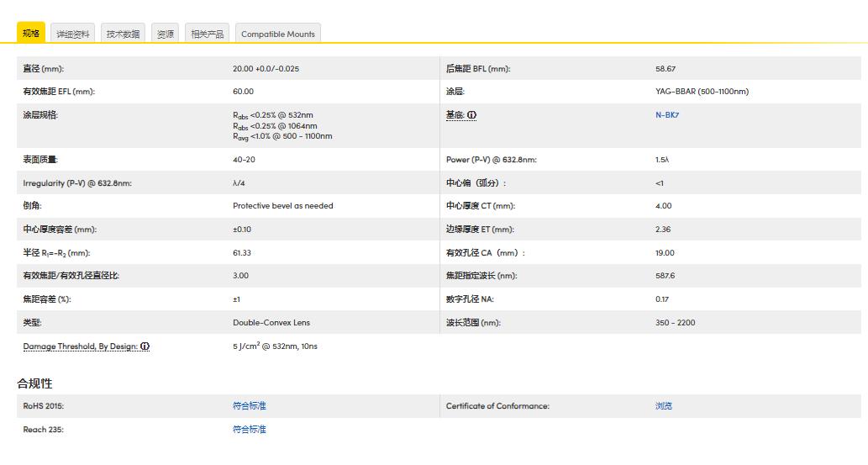Click the info icon beside Damage Threshold
The height and width of the screenshot is (465, 868).
pyautogui.click(x=145, y=346)
